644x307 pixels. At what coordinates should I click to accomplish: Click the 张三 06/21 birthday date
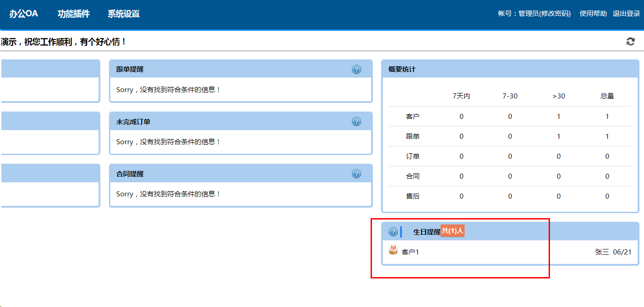(x=613, y=252)
